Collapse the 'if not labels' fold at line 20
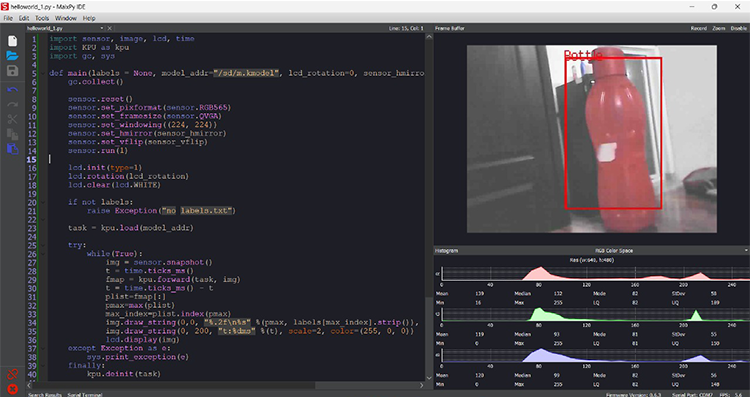Screen dimensions: 750x397 point(44,202)
